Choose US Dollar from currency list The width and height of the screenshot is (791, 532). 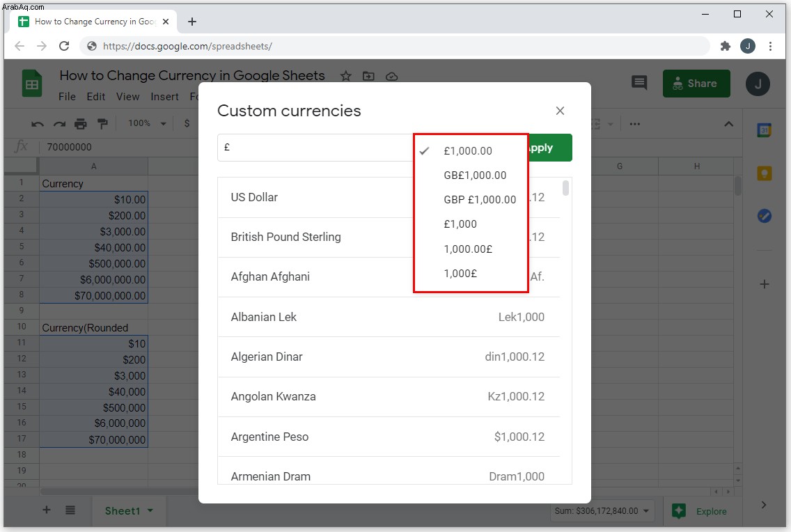point(389,198)
